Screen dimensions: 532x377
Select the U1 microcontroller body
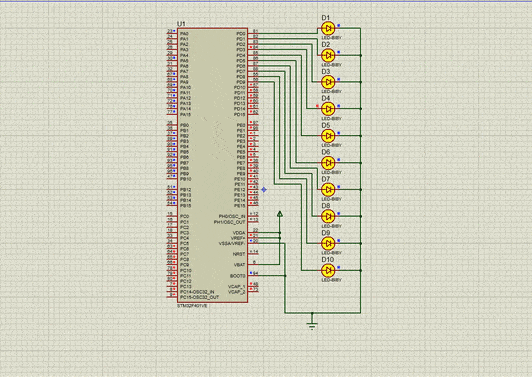(x=212, y=165)
